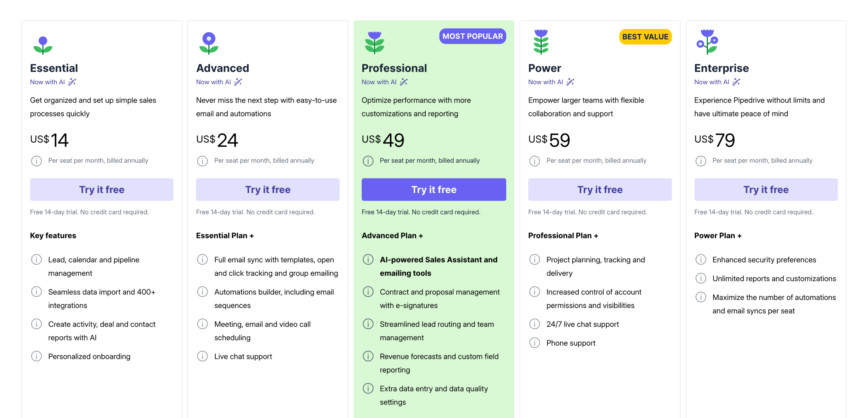The width and height of the screenshot is (868, 418).
Task: Click the info icon beside Essential's price detail
Action: pyautogui.click(x=36, y=161)
